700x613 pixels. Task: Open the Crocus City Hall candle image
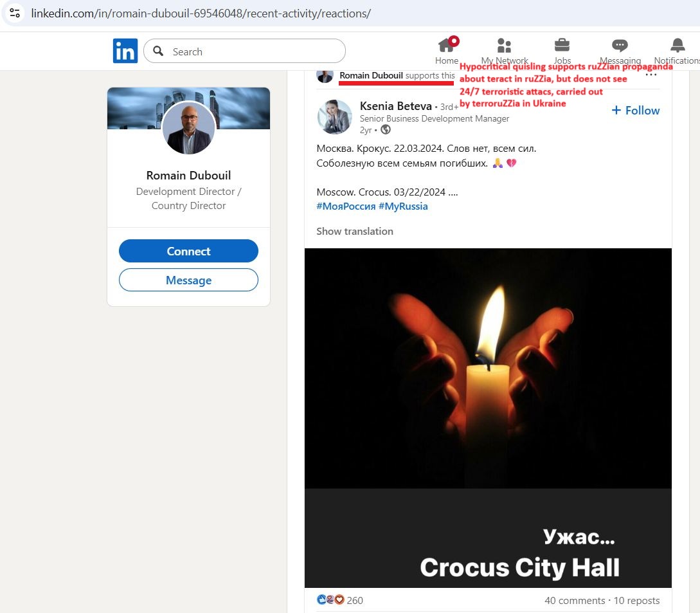coord(488,417)
